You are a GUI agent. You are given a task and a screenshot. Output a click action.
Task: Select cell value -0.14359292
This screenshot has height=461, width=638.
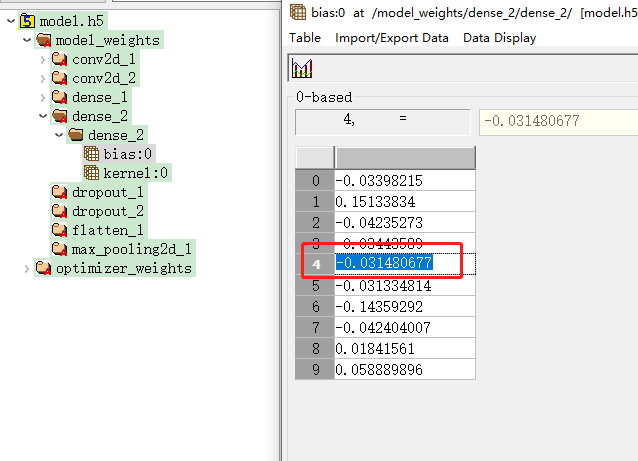click(x=405, y=306)
